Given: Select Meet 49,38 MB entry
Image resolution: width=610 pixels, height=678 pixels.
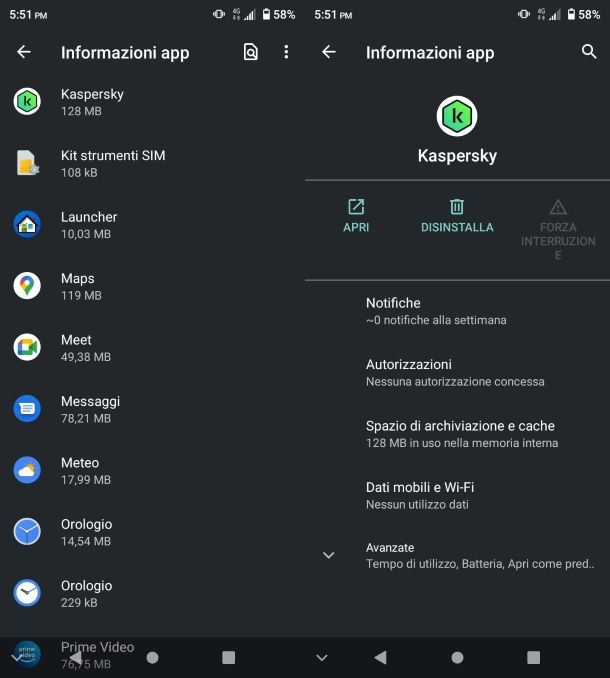Looking at the screenshot, I should pyautogui.click(x=152, y=348).
